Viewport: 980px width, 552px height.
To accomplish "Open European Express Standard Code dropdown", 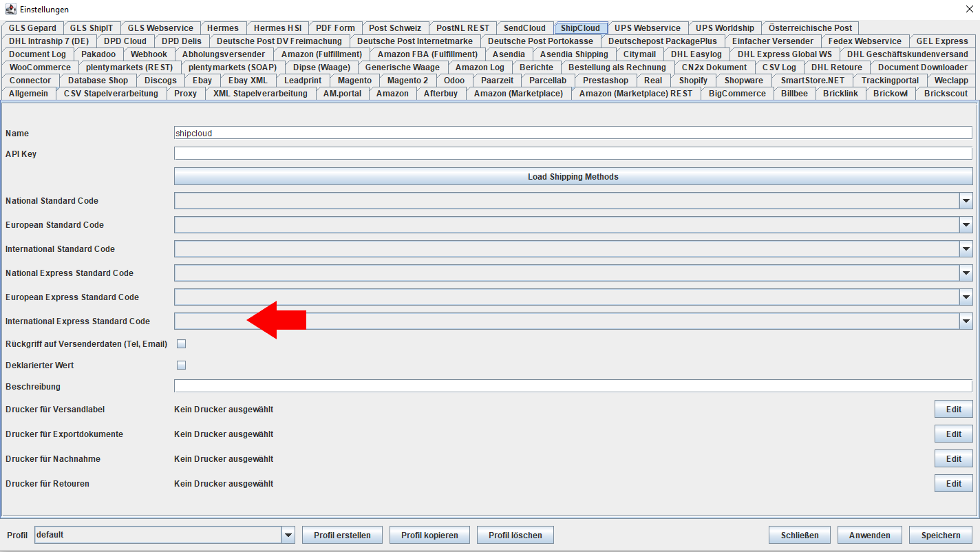I will pyautogui.click(x=966, y=297).
